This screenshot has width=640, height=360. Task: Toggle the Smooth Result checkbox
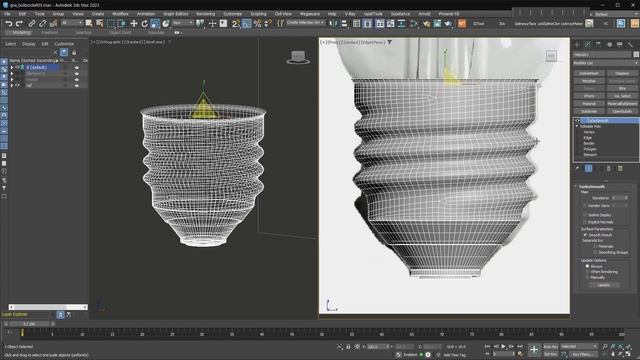pos(585,235)
